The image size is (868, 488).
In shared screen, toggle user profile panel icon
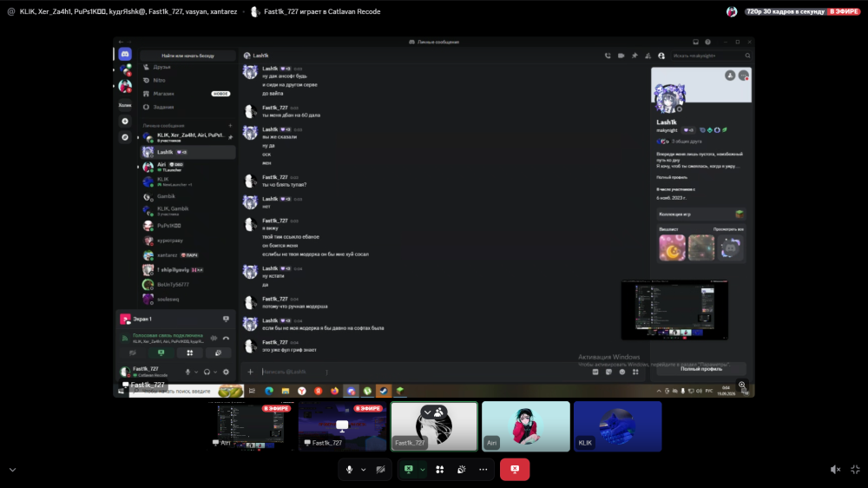click(661, 56)
